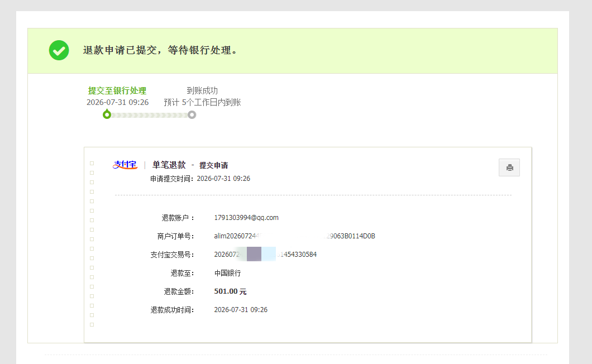
Task: Select the 到账成功 step label
Action: pos(202,90)
